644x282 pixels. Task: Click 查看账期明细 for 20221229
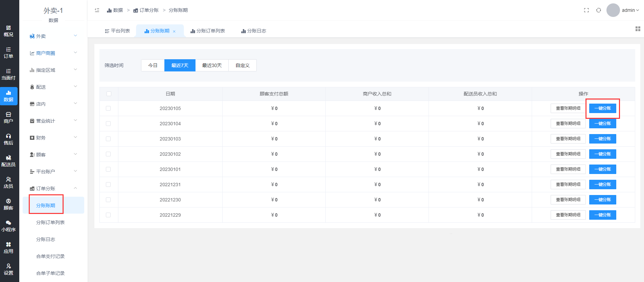568,215
